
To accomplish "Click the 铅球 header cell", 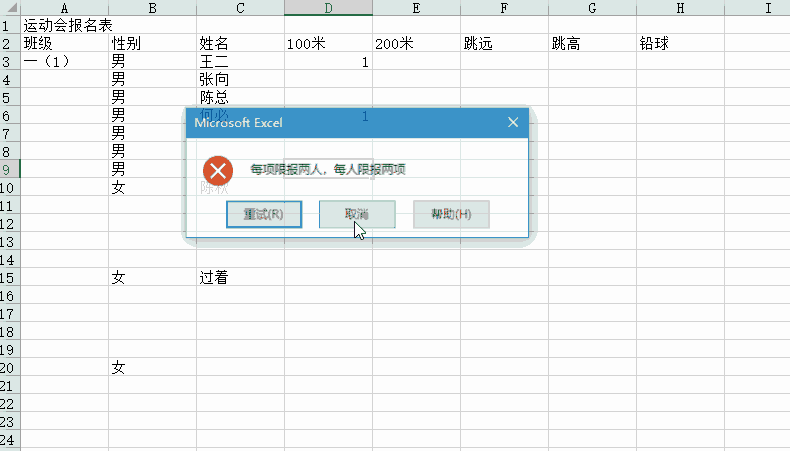I will click(680, 43).
